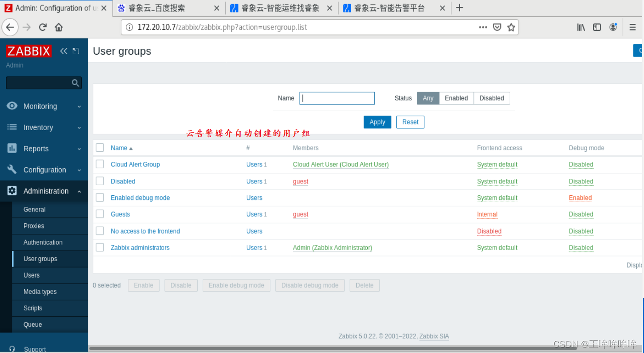Check the Disabled group row checkbox
The width and height of the screenshot is (644, 353).
[100, 181]
